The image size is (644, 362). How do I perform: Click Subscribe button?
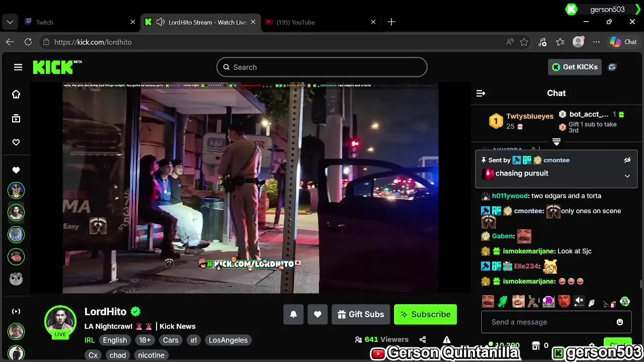[425, 314]
